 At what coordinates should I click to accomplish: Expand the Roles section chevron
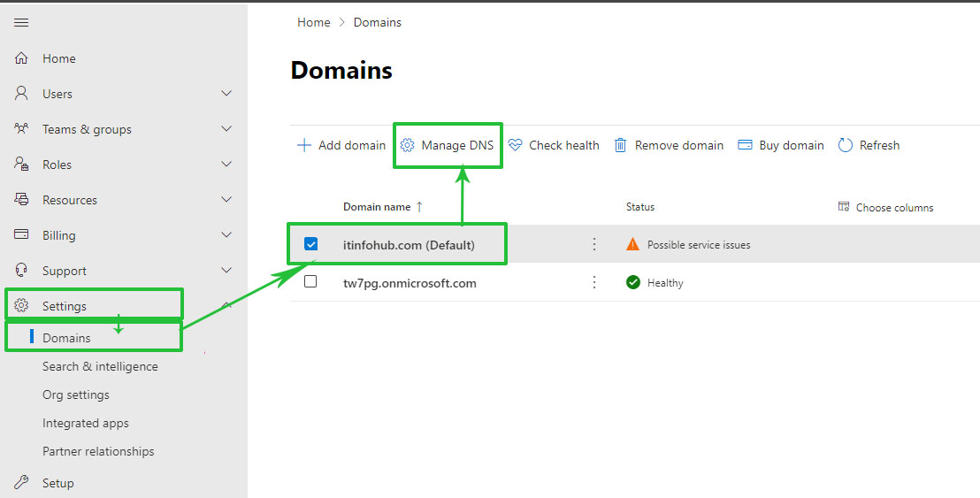(x=227, y=164)
